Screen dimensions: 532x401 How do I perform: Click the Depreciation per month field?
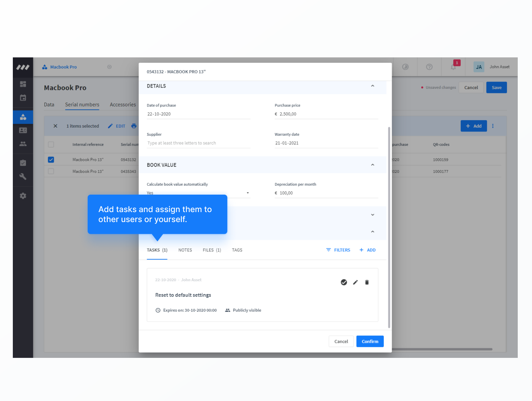point(326,193)
